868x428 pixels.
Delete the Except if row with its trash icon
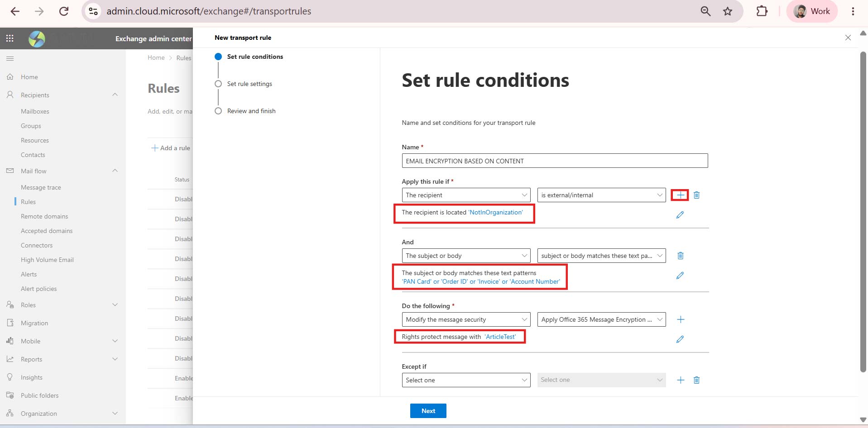point(696,380)
